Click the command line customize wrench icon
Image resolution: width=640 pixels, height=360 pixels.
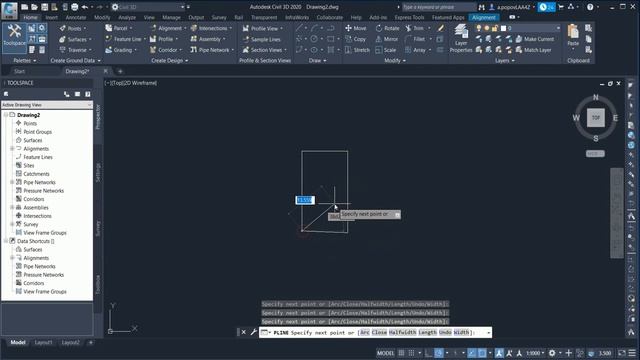pos(253,332)
